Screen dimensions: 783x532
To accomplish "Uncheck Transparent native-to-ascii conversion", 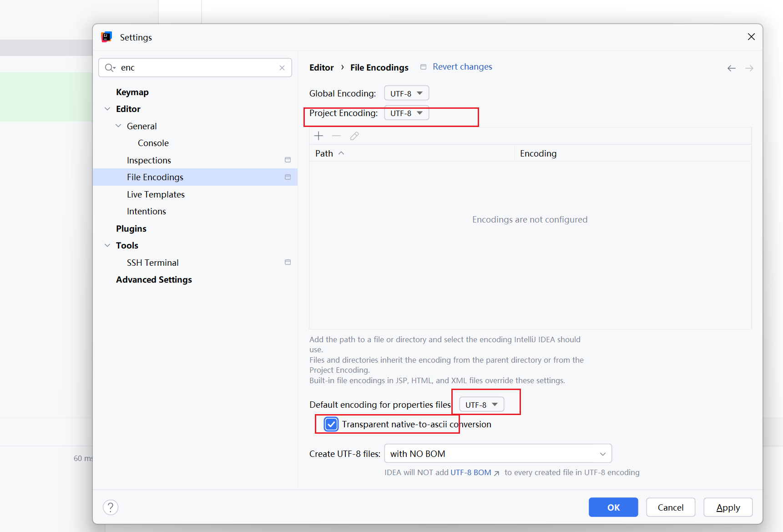I will [331, 424].
